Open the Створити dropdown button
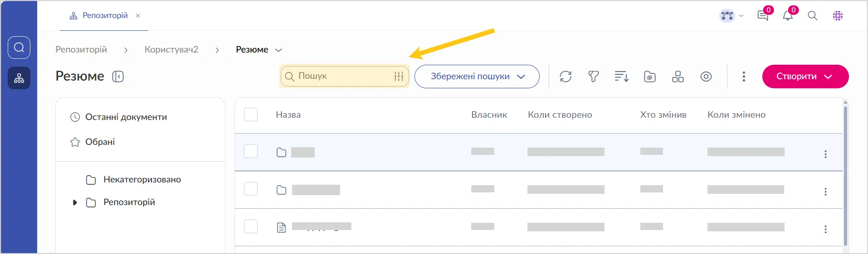The width and height of the screenshot is (868, 254). (x=805, y=77)
